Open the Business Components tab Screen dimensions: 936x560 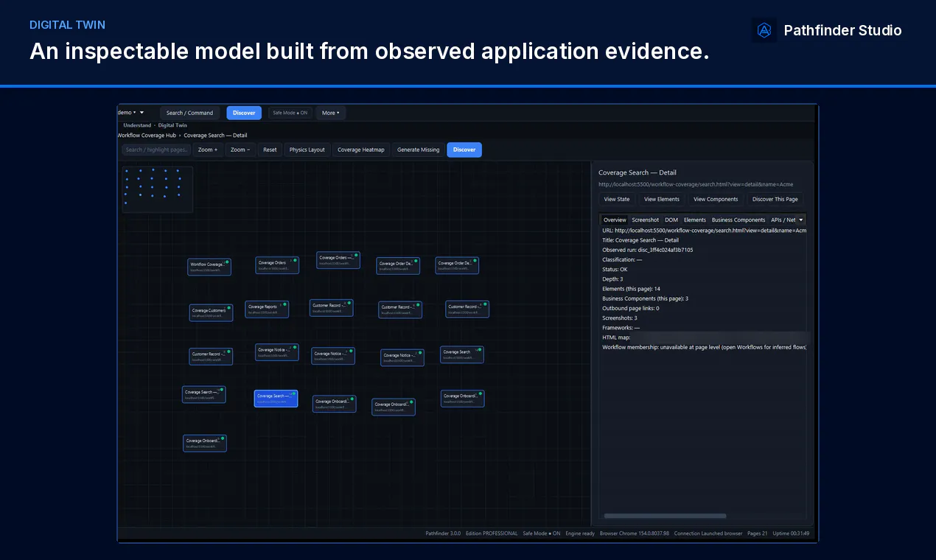tap(738, 220)
